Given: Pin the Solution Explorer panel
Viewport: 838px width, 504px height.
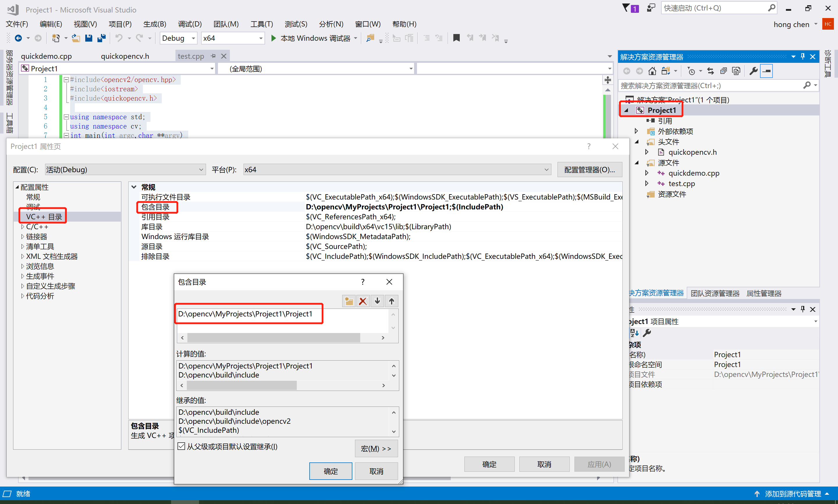Looking at the screenshot, I should tap(802, 56).
